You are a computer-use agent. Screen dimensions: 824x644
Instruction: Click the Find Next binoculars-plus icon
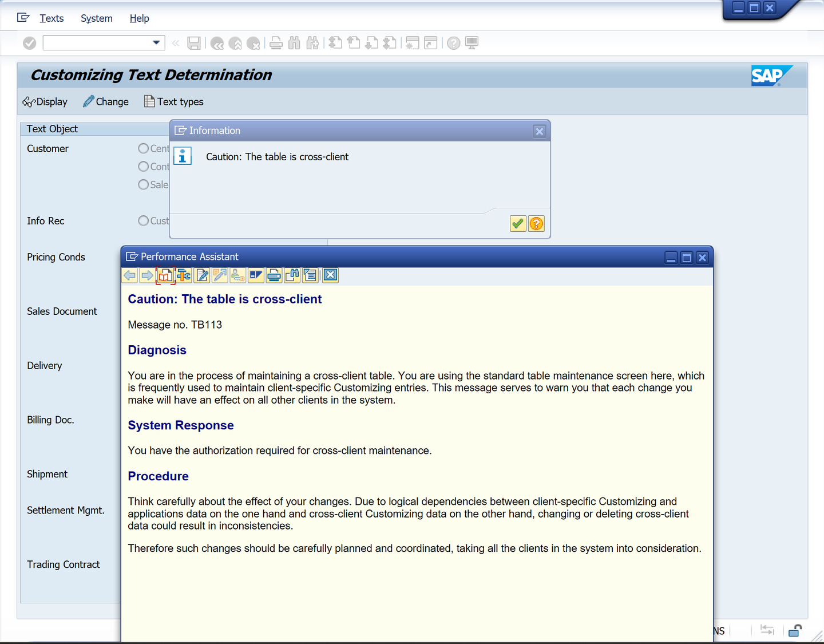coord(312,43)
